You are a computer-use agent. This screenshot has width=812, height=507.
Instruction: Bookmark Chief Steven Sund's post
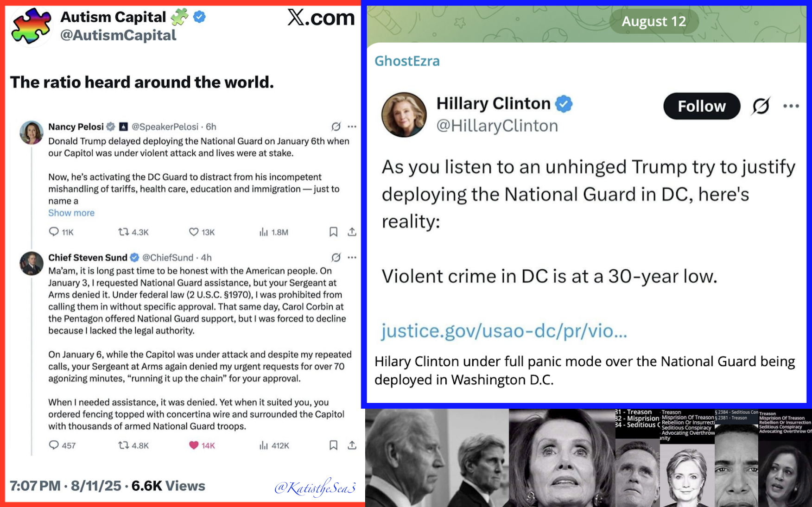pos(333,445)
